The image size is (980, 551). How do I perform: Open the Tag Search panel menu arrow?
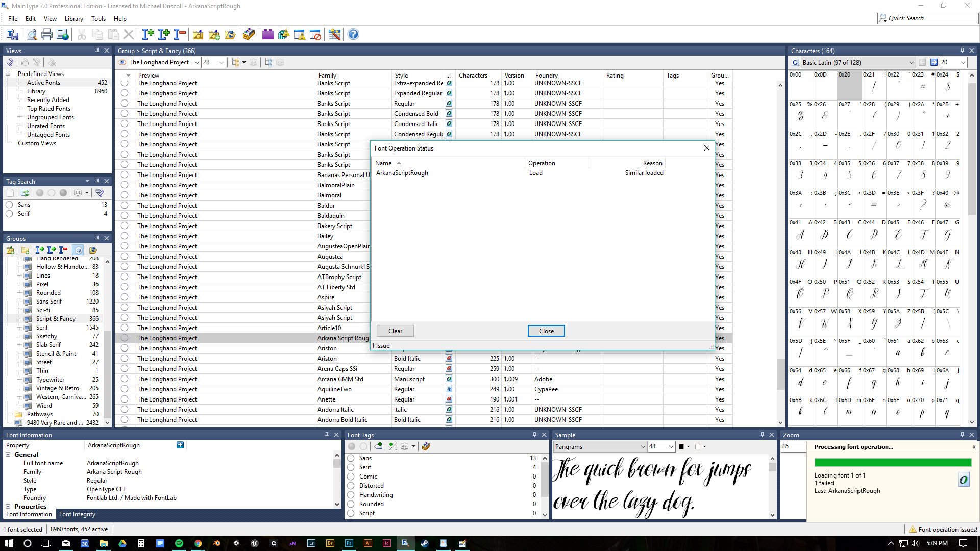click(87, 181)
